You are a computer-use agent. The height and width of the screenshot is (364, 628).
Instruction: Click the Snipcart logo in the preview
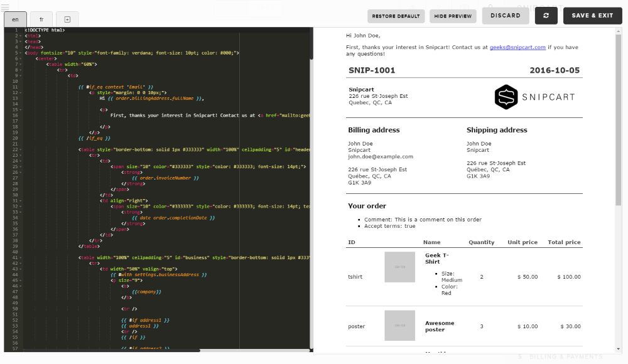pos(534,97)
